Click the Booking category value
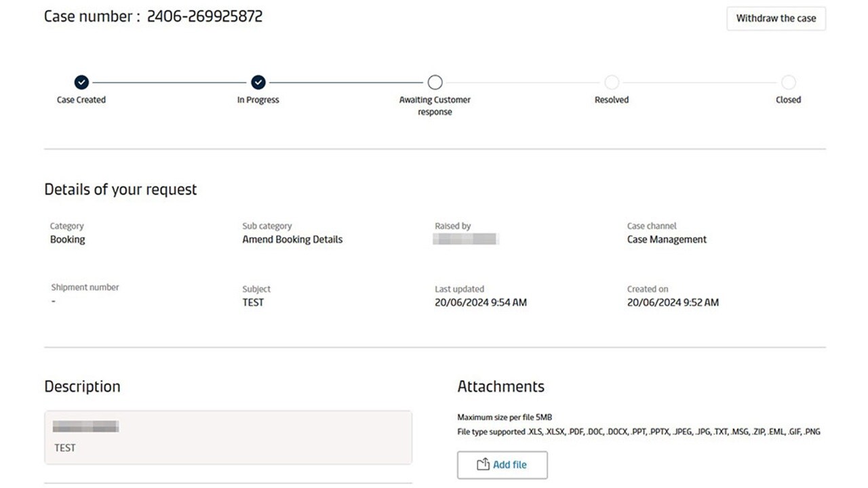Screen dimensions: 868x488 coord(68,240)
